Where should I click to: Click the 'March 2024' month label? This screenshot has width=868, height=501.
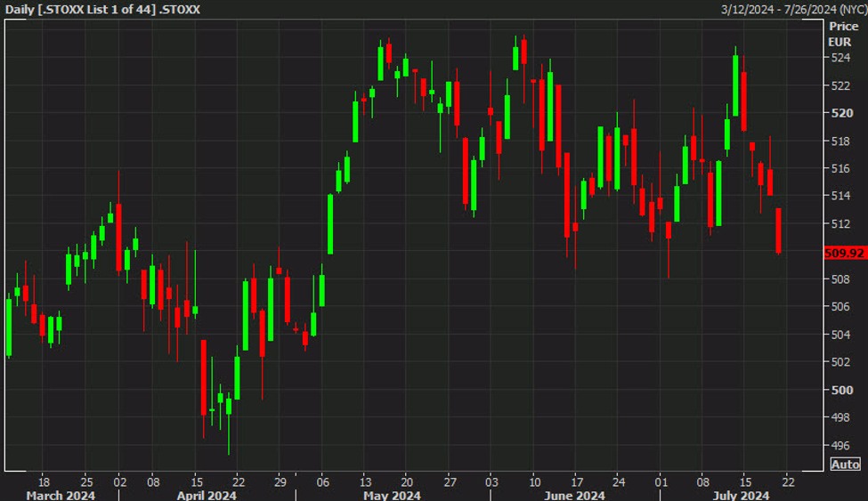(x=61, y=495)
